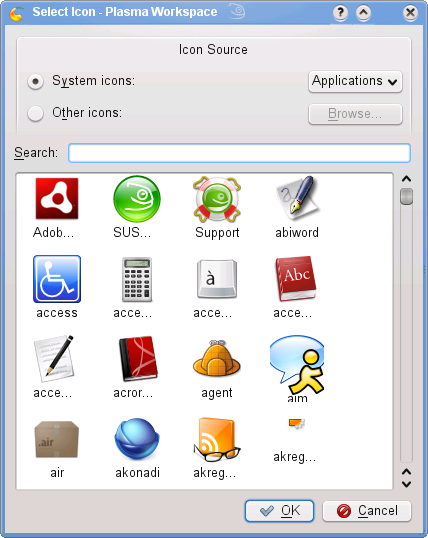Click the 'abiword' label text
Image resolution: width=428 pixels, height=538 pixels.
click(x=297, y=233)
